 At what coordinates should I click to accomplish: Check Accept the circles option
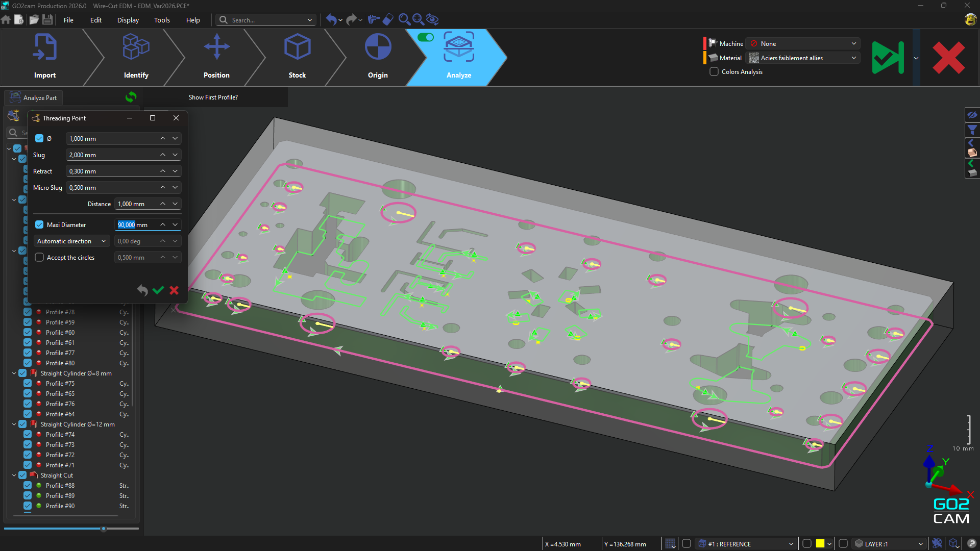[x=39, y=258]
